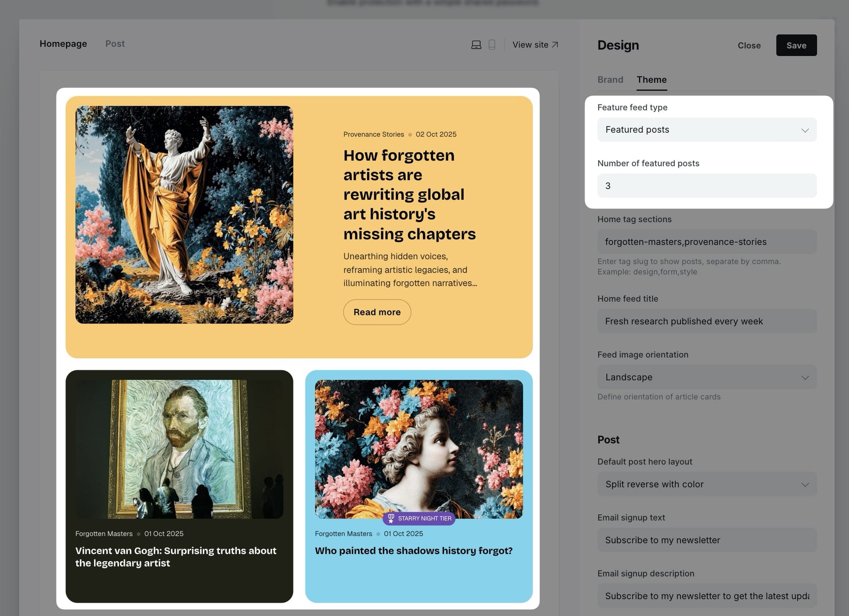This screenshot has height=616, width=849.
Task: Edit the Home feed title text
Action: 706,321
